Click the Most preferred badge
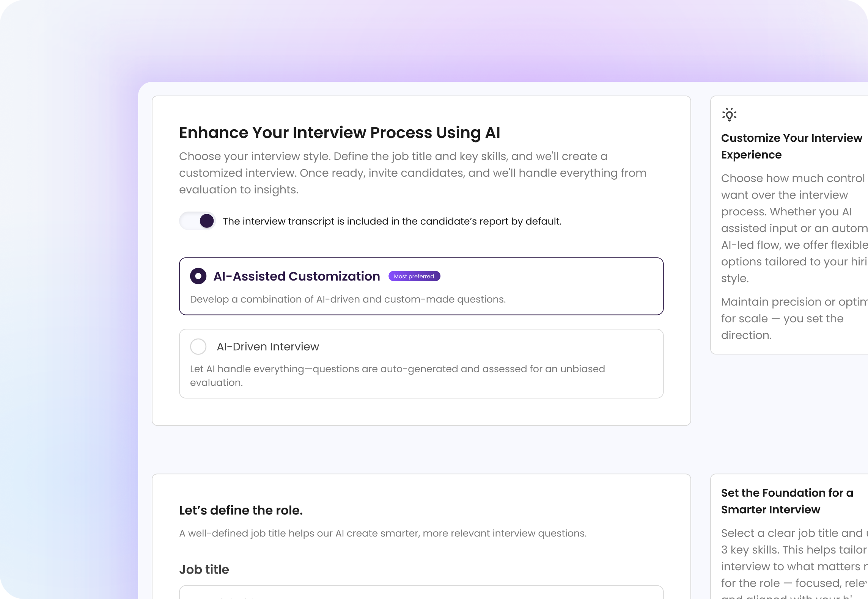This screenshot has width=868, height=599. [414, 276]
